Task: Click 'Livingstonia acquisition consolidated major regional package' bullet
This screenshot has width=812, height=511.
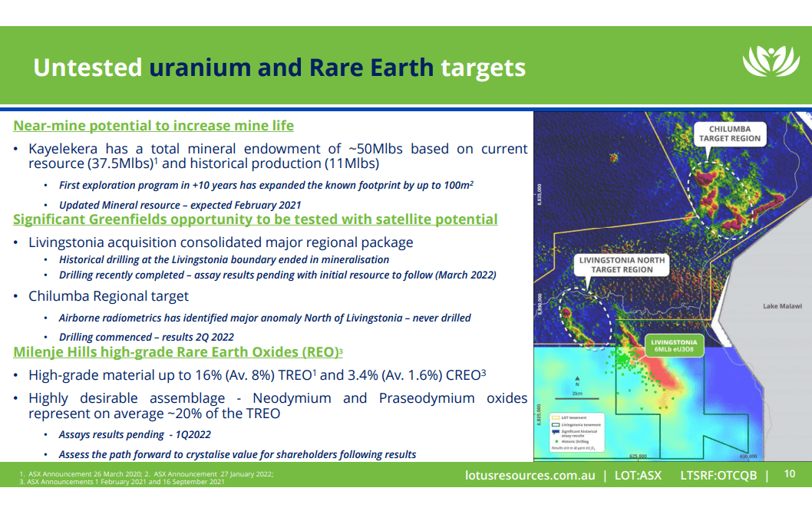Action: click(220, 242)
